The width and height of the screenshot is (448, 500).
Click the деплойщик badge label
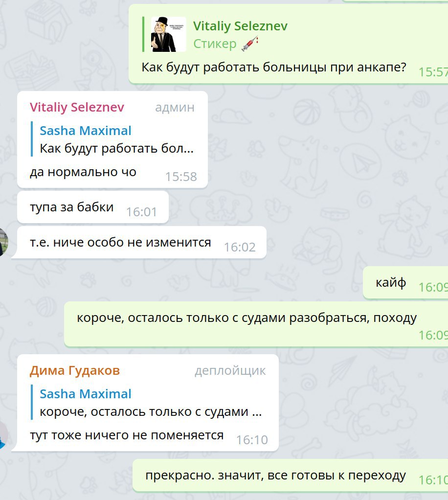(x=230, y=371)
